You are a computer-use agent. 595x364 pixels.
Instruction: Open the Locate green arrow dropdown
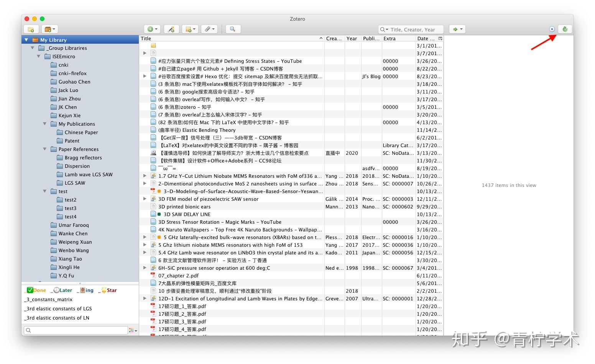(457, 29)
